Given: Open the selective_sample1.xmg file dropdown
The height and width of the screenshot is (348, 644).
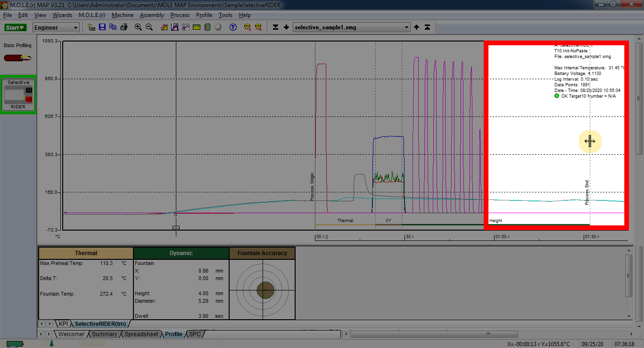Looking at the screenshot, I should tap(352, 27).
